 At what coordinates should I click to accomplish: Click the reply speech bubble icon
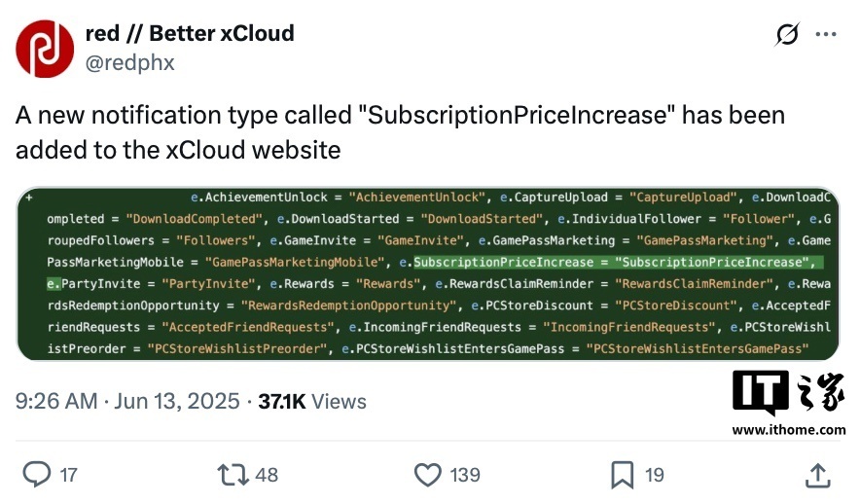pyautogui.click(x=36, y=474)
